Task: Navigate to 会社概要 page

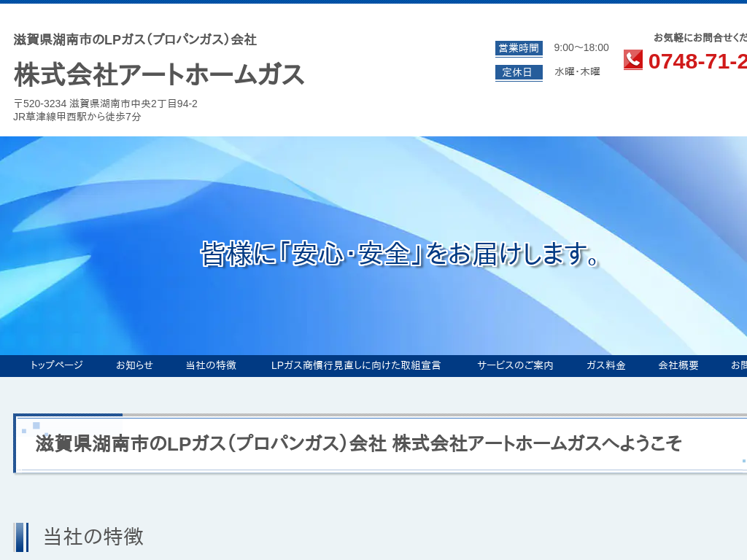Action: tap(678, 365)
